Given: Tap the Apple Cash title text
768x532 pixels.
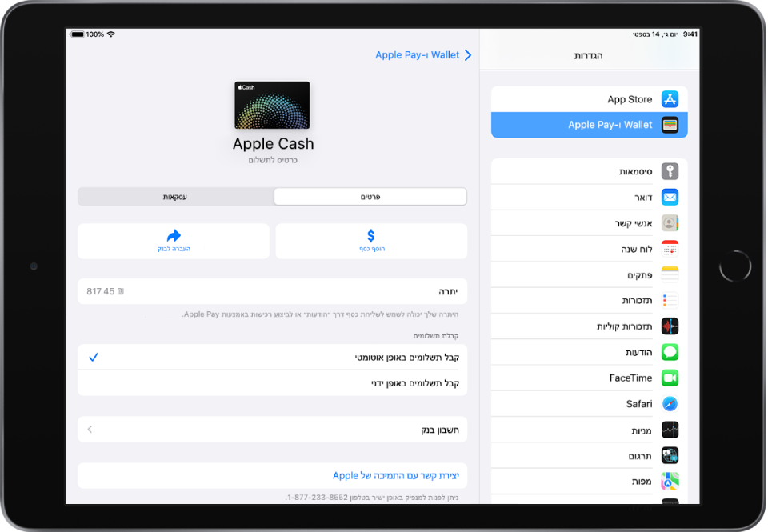Looking at the screenshot, I should pos(273,144).
